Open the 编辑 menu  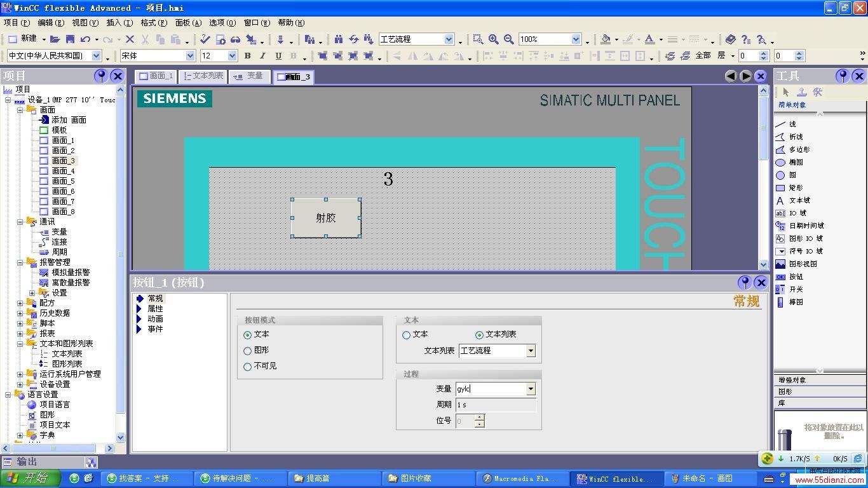pos(51,23)
